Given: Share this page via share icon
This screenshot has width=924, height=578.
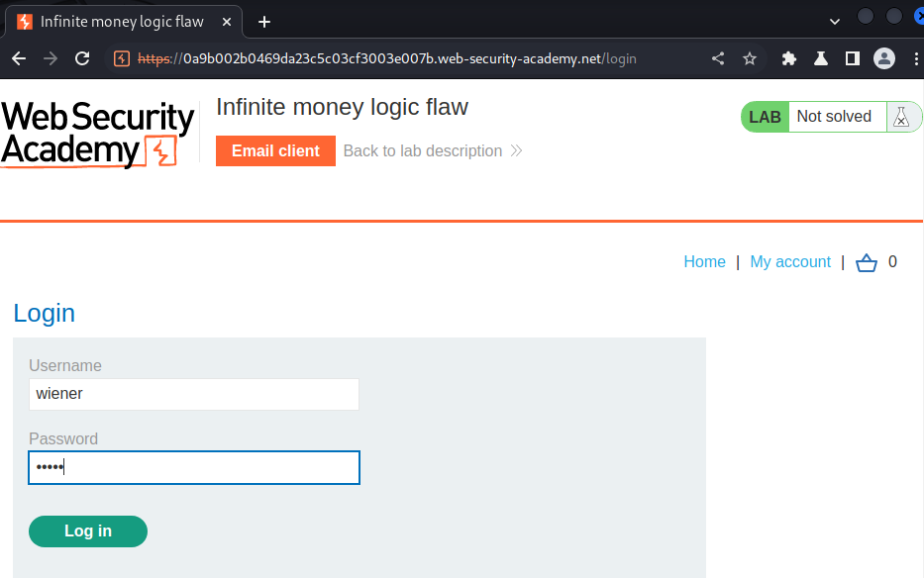Looking at the screenshot, I should tap(718, 58).
